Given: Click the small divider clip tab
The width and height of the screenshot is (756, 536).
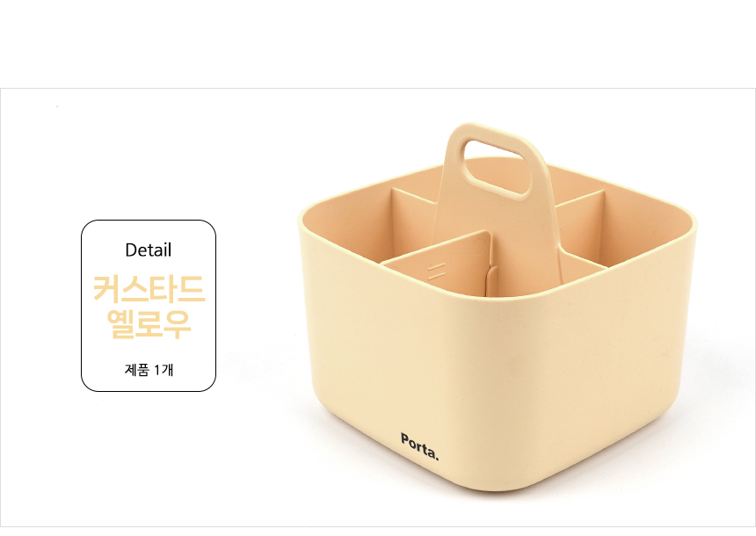Looking at the screenshot, I should coord(491,279).
